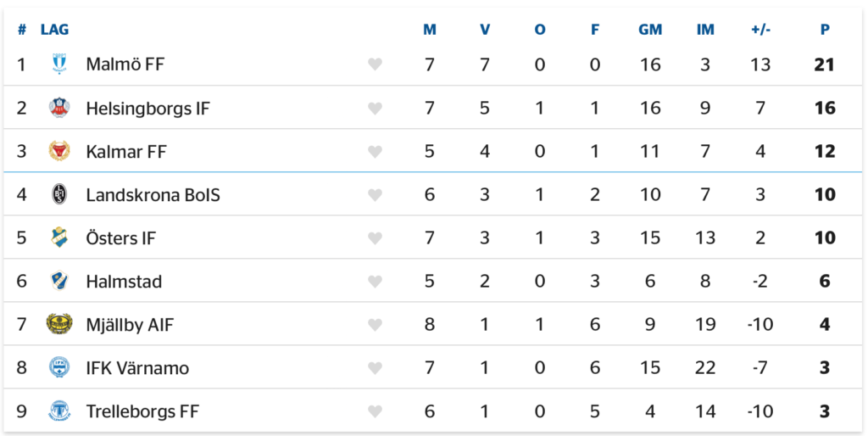Click the Trelleborgs FF club crest
Screen dimensions: 868x436
tap(58, 411)
